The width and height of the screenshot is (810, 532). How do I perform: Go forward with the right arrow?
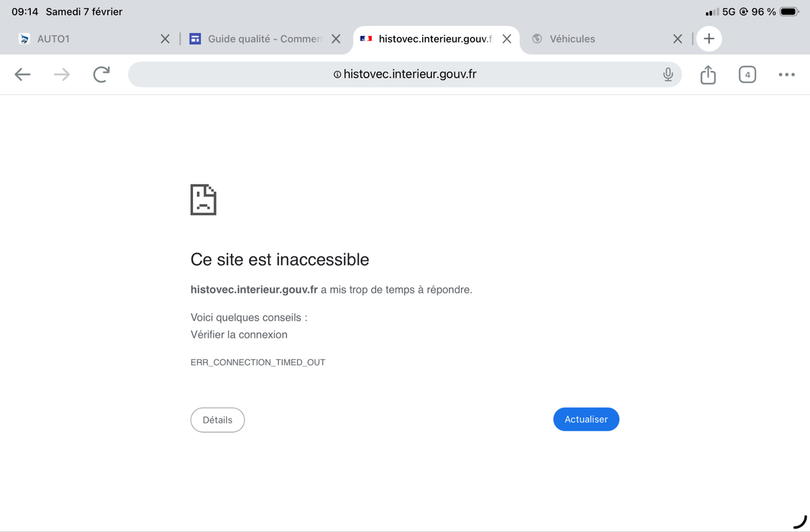pyautogui.click(x=61, y=74)
